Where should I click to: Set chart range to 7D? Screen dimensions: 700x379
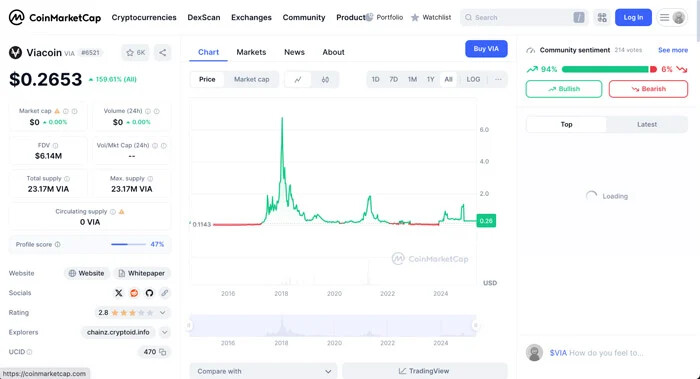tap(393, 79)
